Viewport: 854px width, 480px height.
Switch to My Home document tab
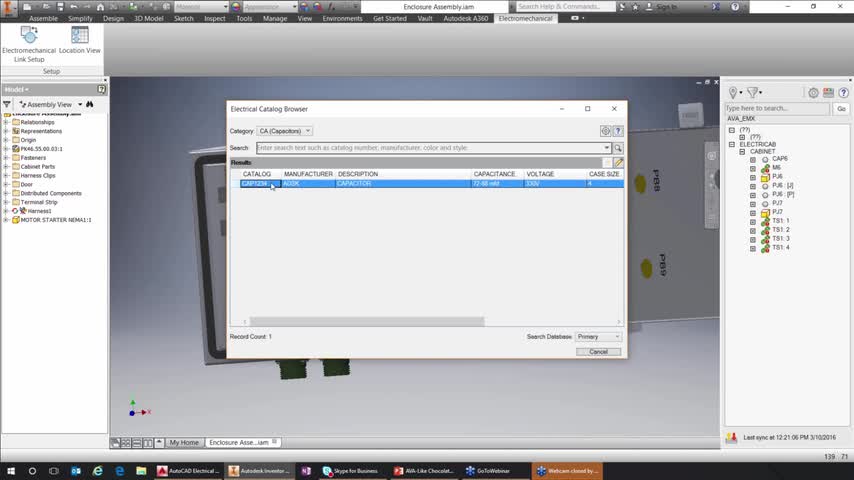pos(184,442)
